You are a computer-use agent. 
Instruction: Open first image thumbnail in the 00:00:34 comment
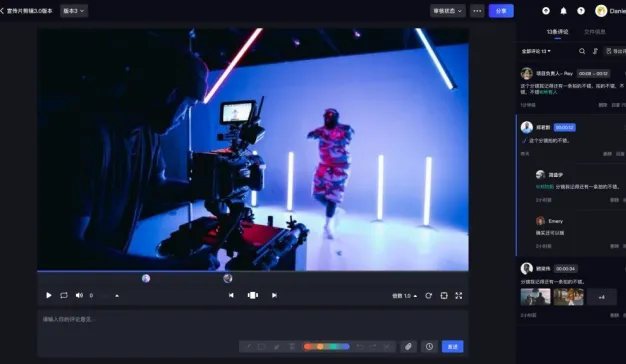coord(535,297)
